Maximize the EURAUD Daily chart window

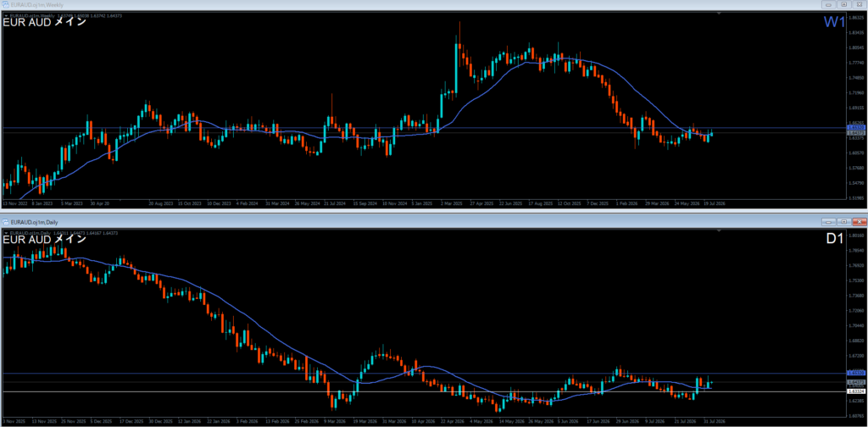(x=844, y=222)
